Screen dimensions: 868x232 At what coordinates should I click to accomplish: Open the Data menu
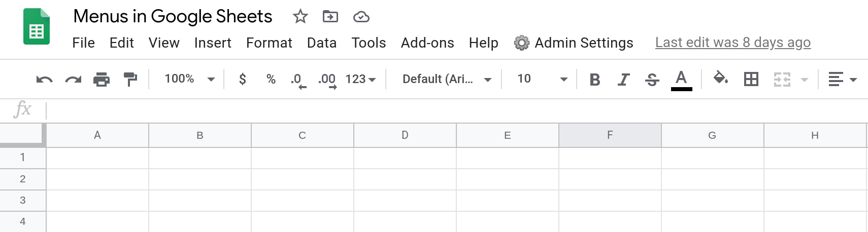[x=322, y=43]
